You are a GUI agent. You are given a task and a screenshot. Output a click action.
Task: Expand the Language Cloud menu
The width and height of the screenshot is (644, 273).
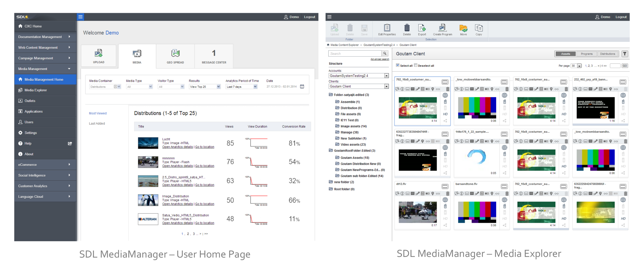45,196
